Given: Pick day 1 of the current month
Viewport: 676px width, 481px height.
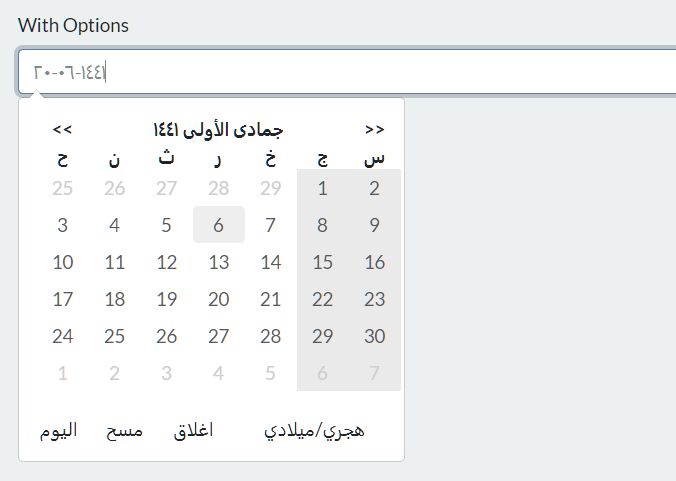Looking at the screenshot, I should coord(322,188).
